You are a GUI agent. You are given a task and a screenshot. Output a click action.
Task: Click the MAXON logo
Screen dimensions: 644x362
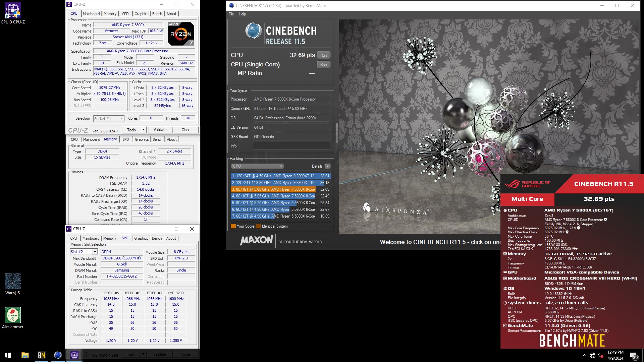257,240
